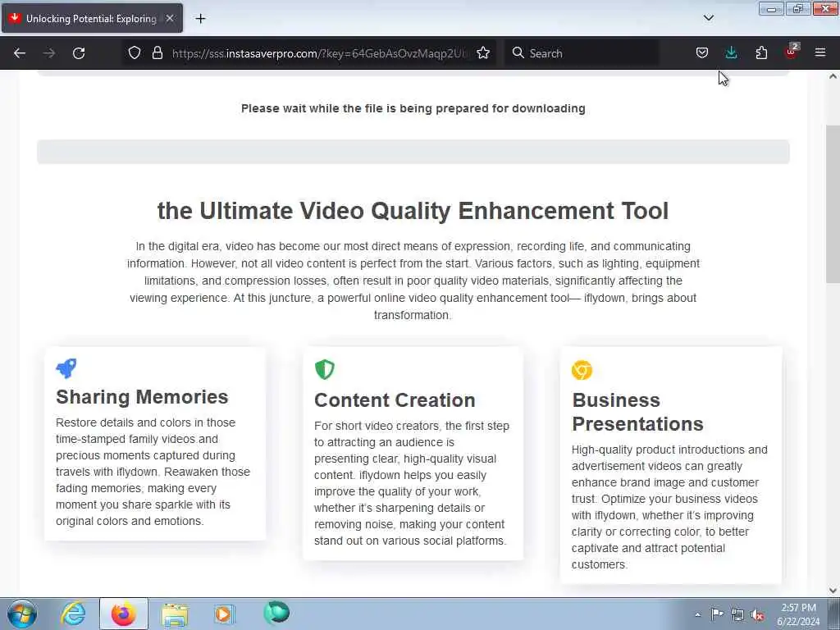The height and width of the screenshot is (630, 840).
Task: Click the forward navigation arrow
Action: tap(49, 53)
